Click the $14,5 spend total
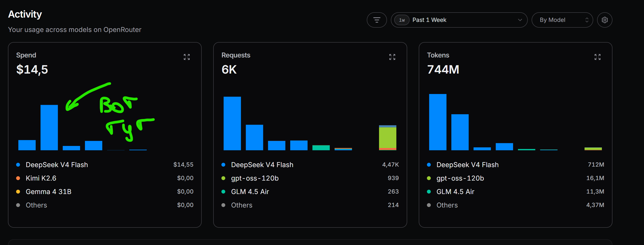The height and width of the screenshot is (245, 644). 32,69
